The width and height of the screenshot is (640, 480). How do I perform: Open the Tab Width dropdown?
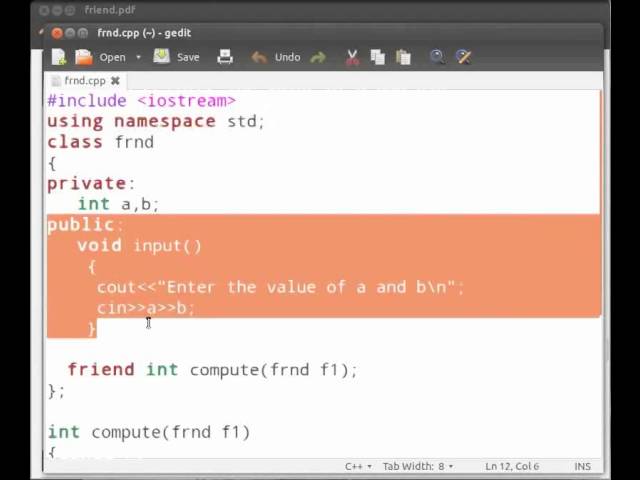418,466
